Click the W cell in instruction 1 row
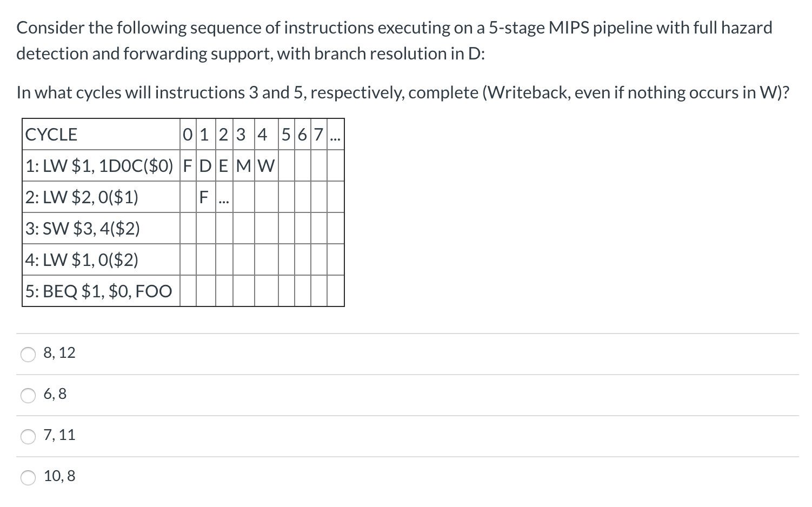 pos(267,166)
